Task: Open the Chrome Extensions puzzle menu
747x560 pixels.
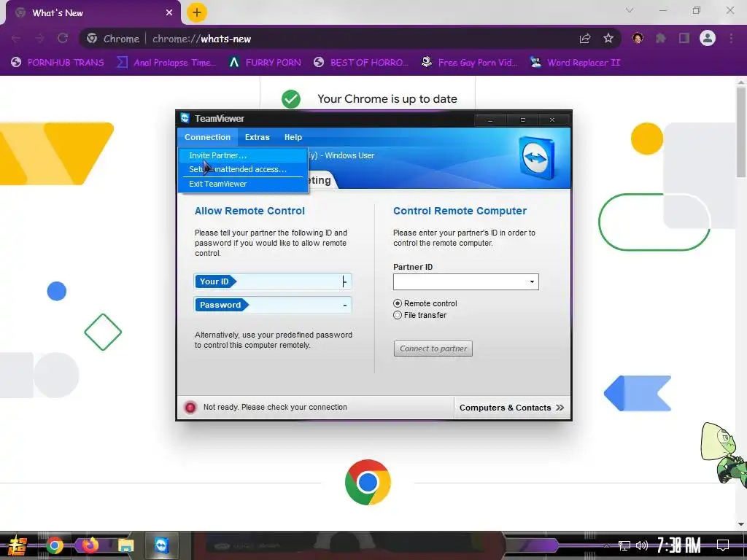Action: point(661,38)
